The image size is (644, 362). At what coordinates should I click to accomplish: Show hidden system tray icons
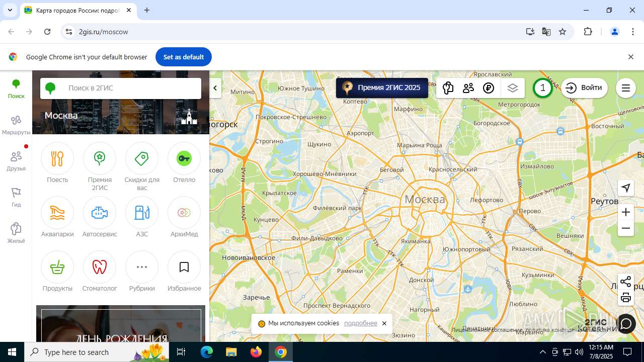[542, 352]
